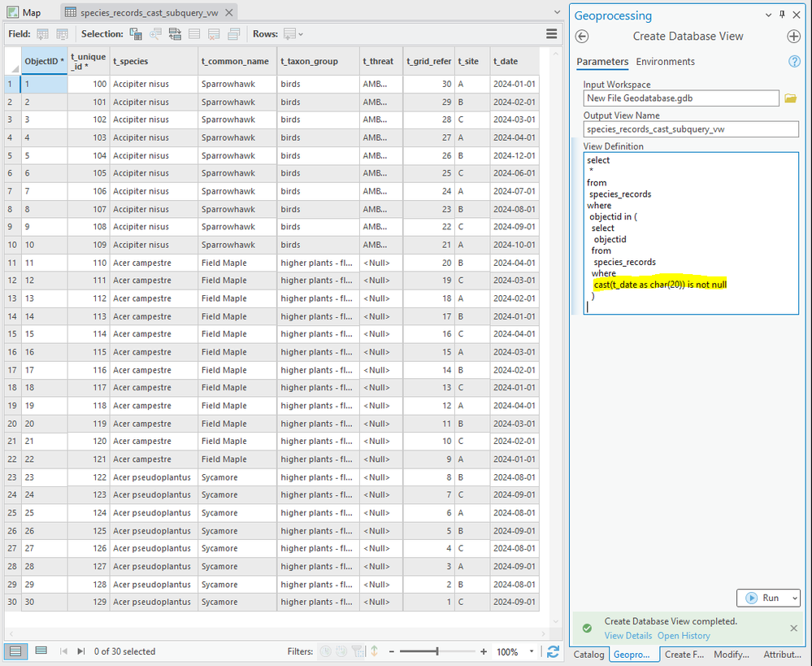The width and height of the screenshot is (812, 666).
Task: Select row header 5
Action: (x=12, y=155)
